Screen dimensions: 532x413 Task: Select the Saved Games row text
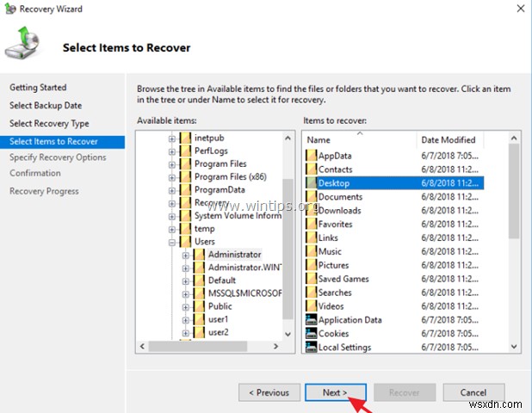pos(343,279)
